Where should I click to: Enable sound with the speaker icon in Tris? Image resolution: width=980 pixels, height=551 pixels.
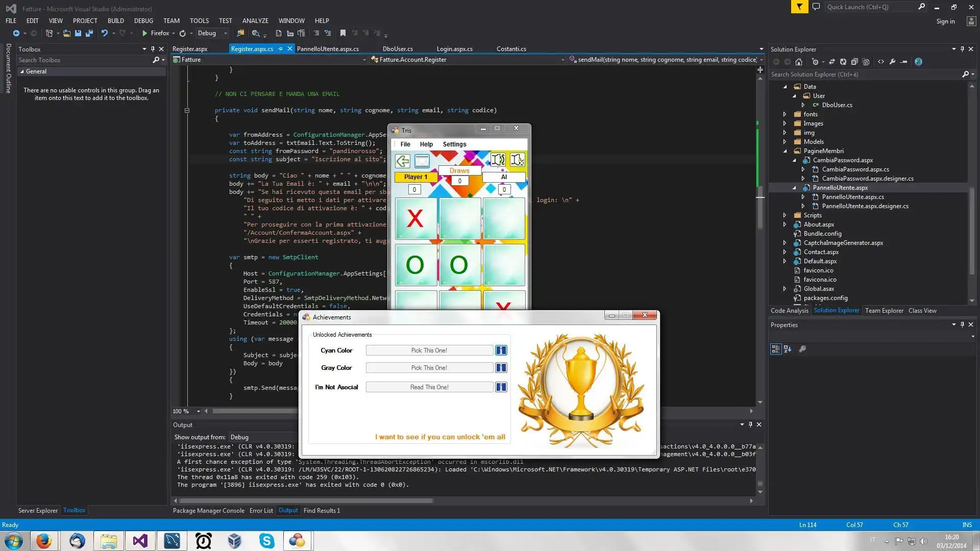[x=498, y=160]
